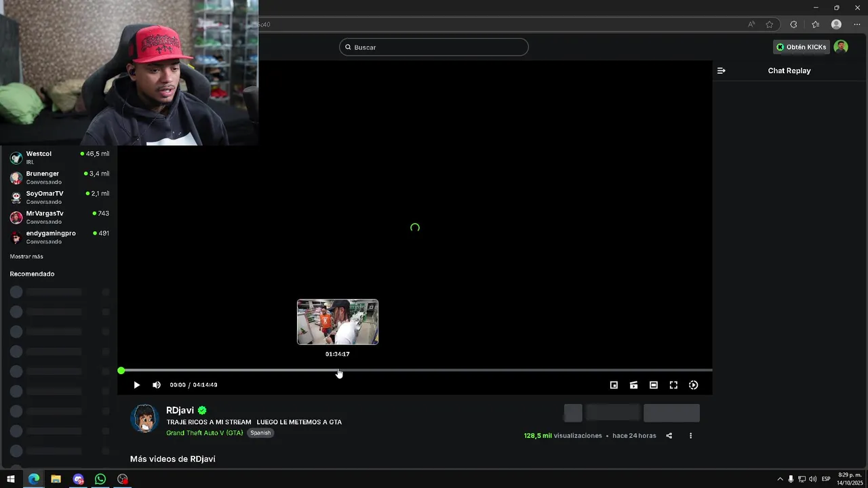
Task: Click the system tray microphone icon
Action: click(791, 479)
